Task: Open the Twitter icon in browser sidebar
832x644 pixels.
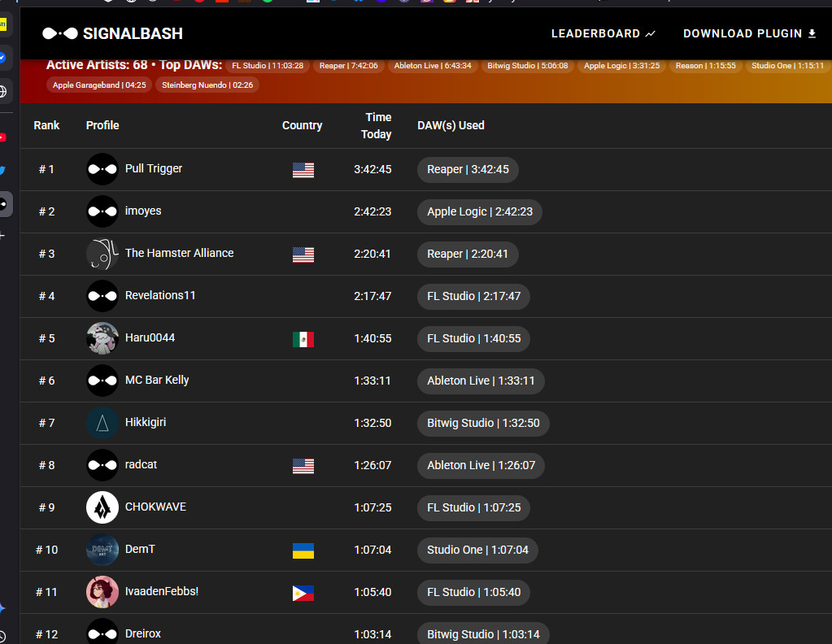Action: point(2,170)
